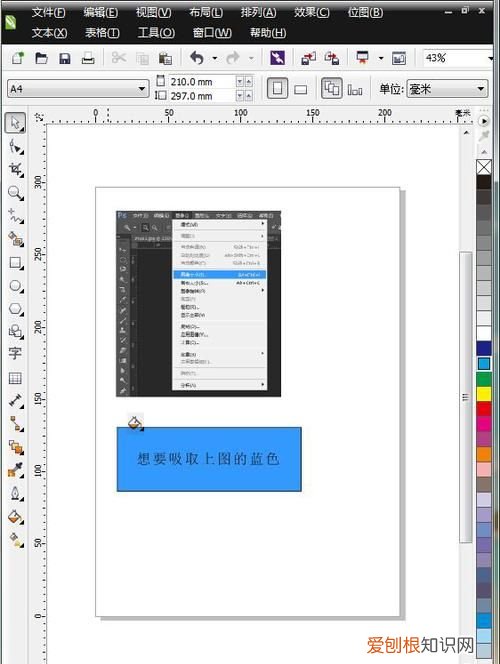Select the Ellipse tool

pyautogui.click(x=16, y=286)
